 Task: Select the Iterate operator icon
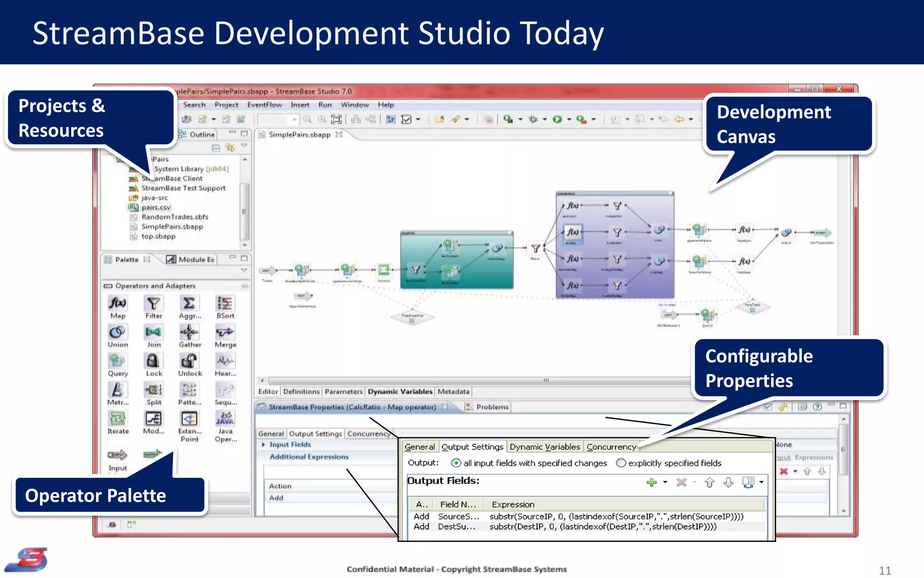coord(117,419)
